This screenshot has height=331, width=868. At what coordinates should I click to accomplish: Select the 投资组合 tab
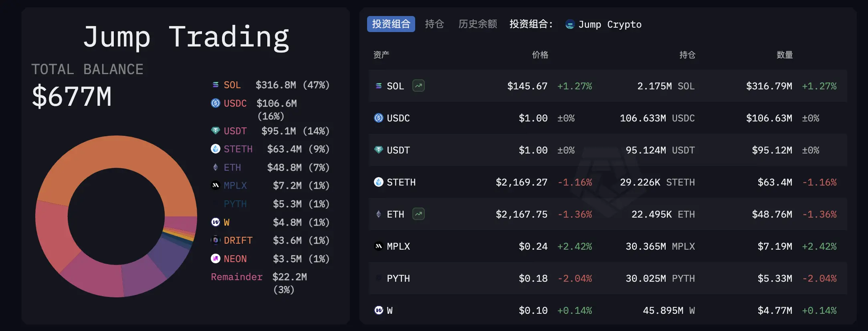point(391,24)
